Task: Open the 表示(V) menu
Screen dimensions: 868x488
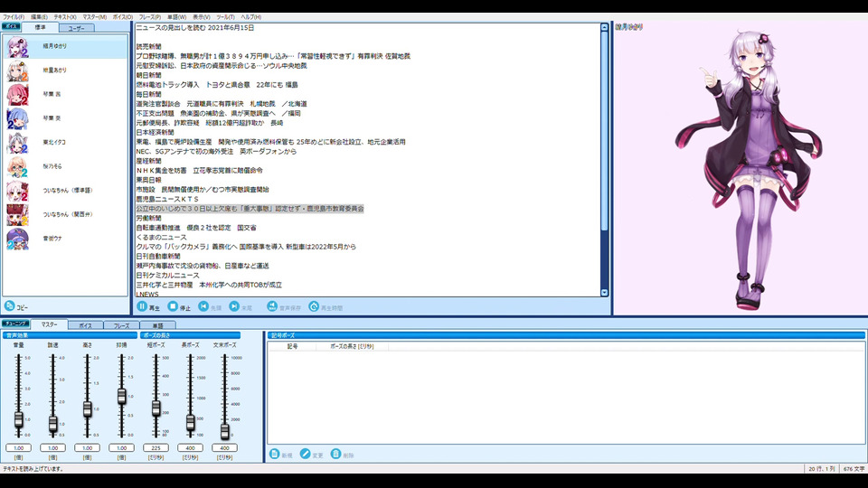Action: (x=201, y=17)
